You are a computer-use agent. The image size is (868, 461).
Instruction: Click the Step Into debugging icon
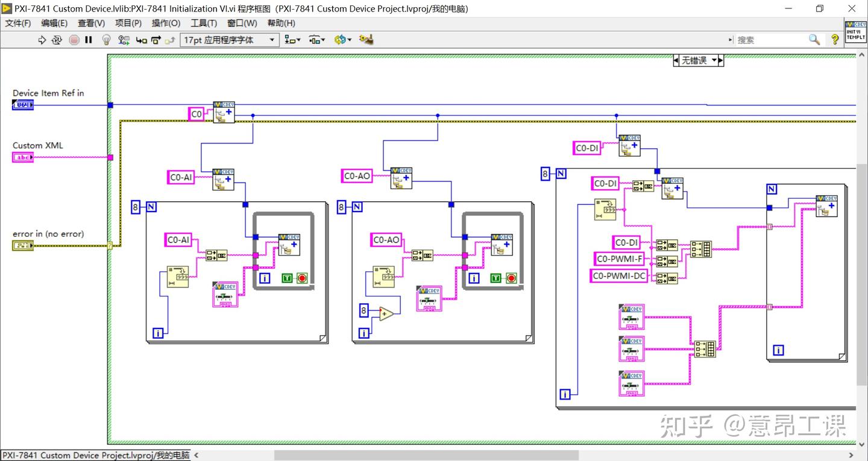coord(142,40)
